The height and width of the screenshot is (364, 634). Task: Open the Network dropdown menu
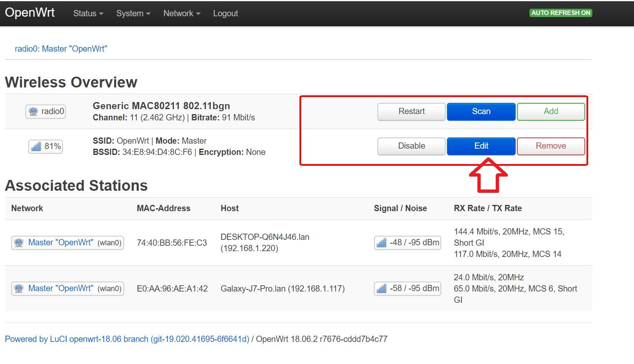click(182, 13)
